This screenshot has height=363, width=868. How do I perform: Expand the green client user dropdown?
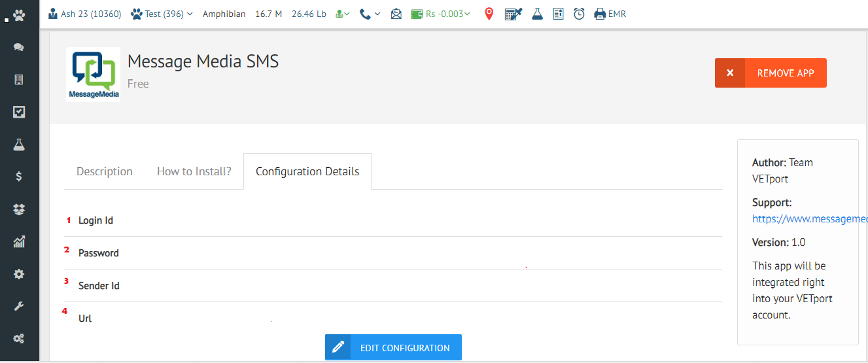click(342, 14)
